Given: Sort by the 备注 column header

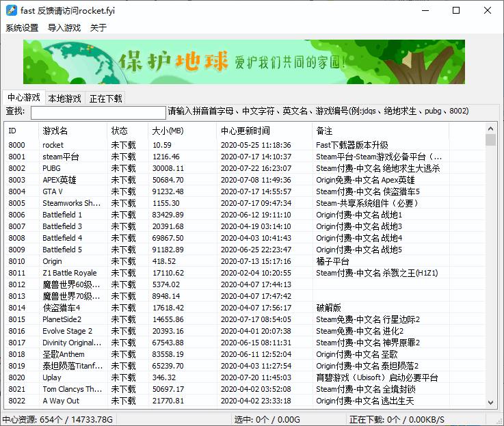Looking at the screenshot, I should (x=381, y=131).
